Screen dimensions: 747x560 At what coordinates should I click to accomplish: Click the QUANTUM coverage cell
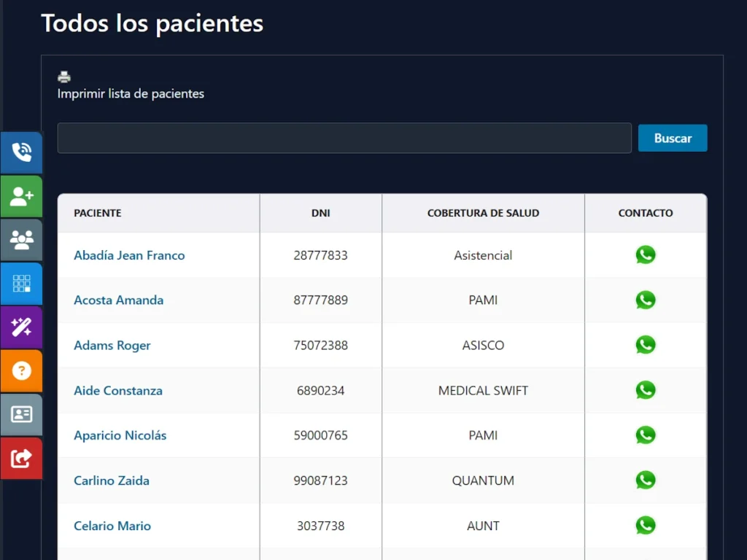[483, 481]
